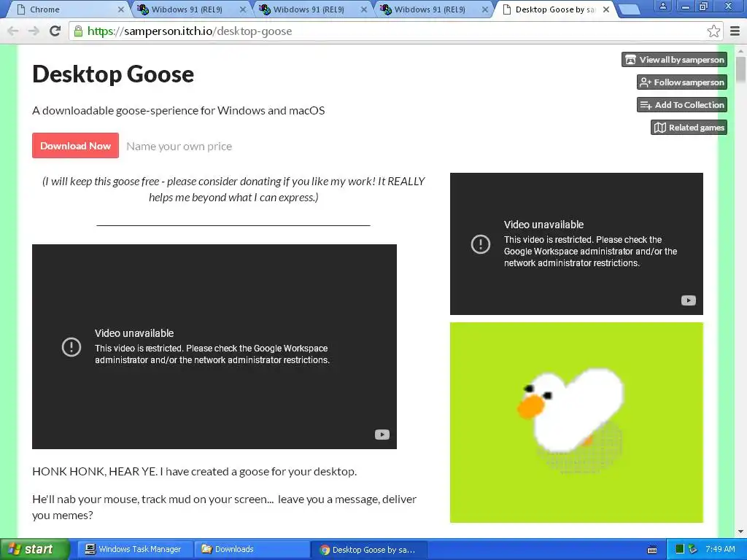Click the YouTube logo on the small sidebar video
Image resolution: width=747 pixels, height=560 pixels.
point(689,300)
